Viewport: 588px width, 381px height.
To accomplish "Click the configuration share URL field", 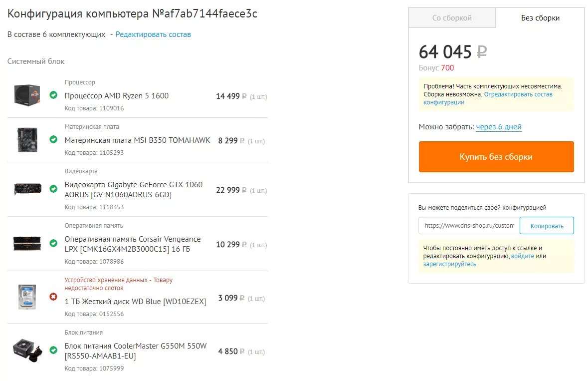I will pos(468,226).
